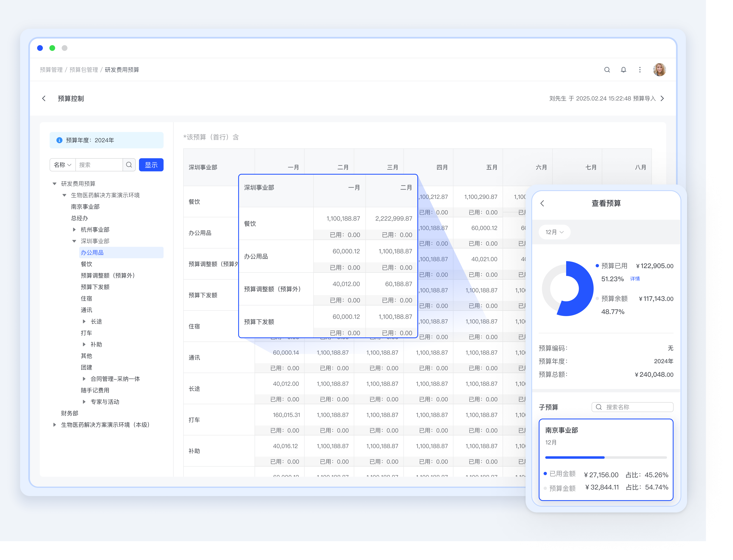
Task: Go back with arrow beside 预算控制
Action: pyautogui.click(x=44, y=98)
